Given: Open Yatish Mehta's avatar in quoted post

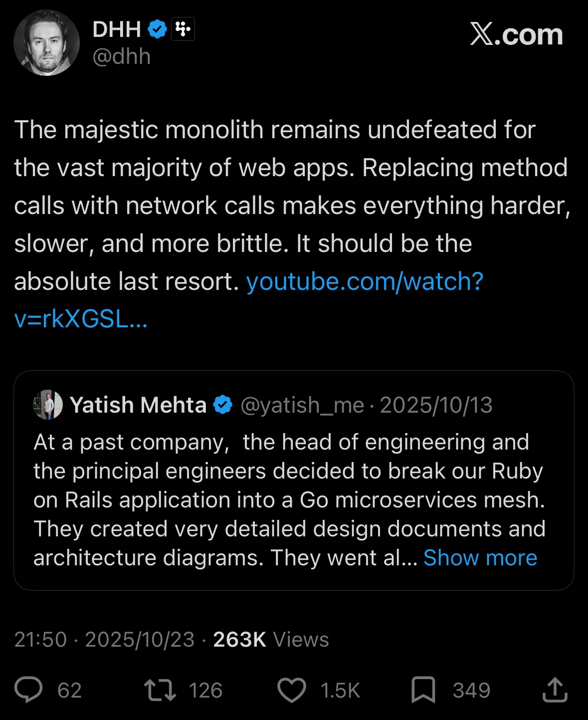Looking at the screenshot, I should [48, 405].
